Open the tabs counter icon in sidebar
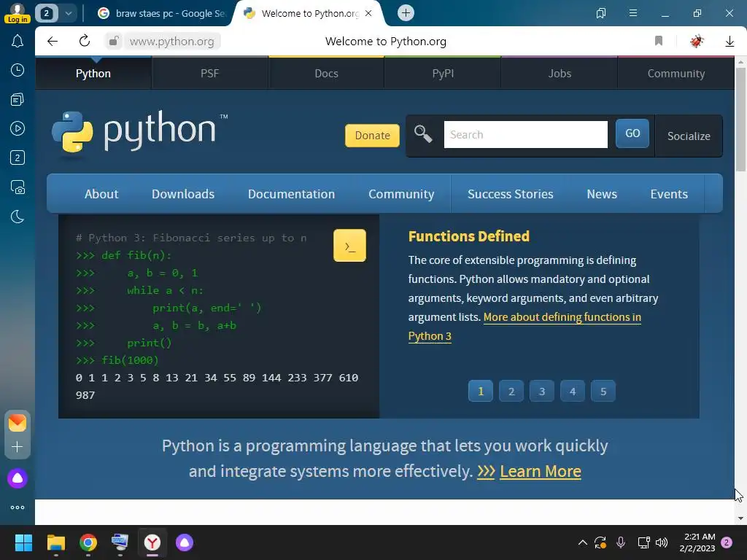The width and height of the screenshot is (747, 560). pyautogui.click(x=18, y=157)
